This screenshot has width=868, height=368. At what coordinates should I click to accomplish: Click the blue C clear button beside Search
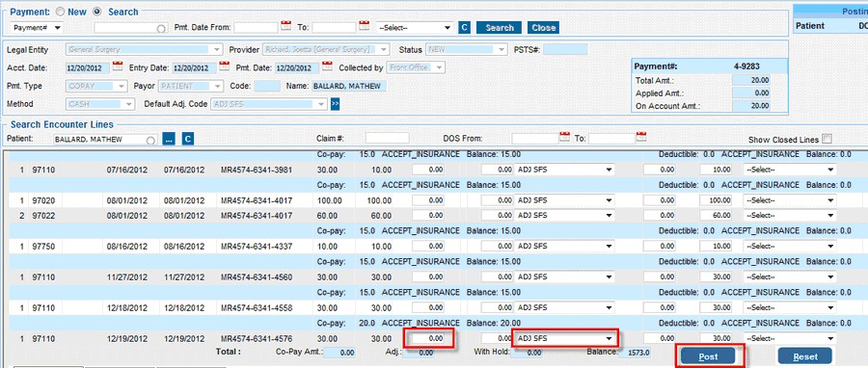point(465,27)
